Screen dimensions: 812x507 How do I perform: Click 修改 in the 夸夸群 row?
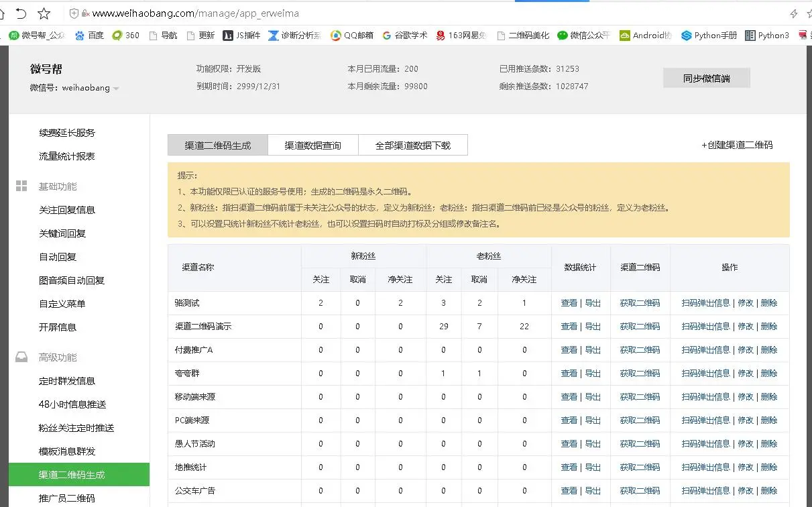(x=746, y=374)
